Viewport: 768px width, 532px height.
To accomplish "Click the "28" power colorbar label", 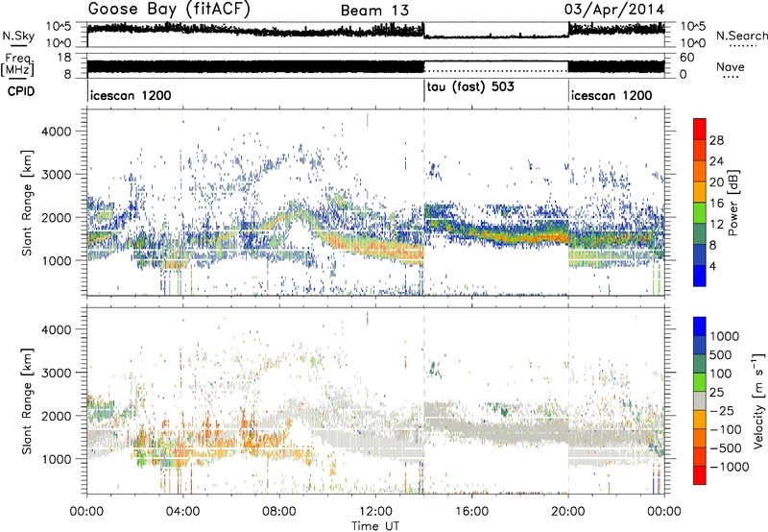I will (716, 140).
